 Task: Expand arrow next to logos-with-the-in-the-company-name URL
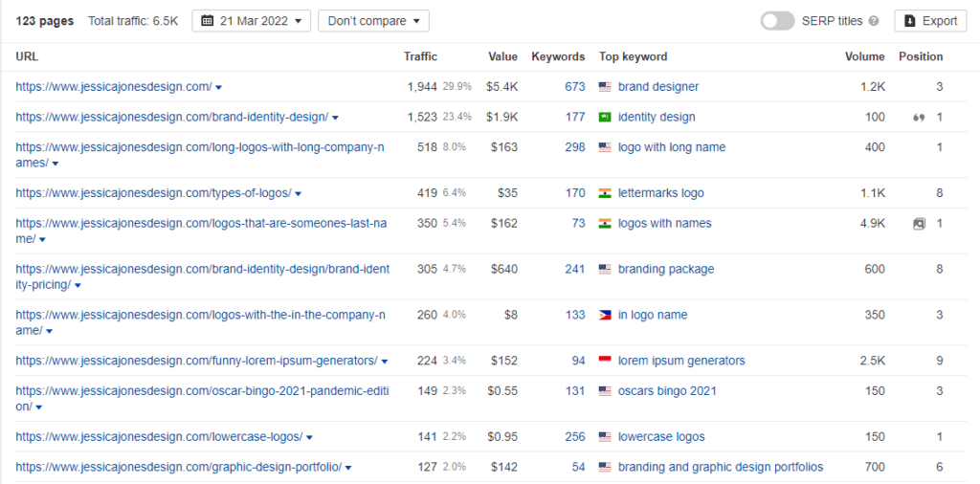[49, 331]
